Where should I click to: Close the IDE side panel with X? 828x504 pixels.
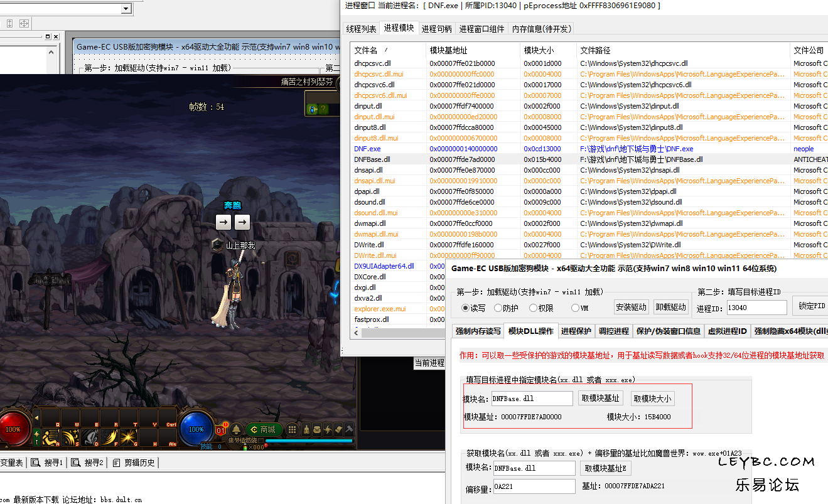(x=56, y=36)
